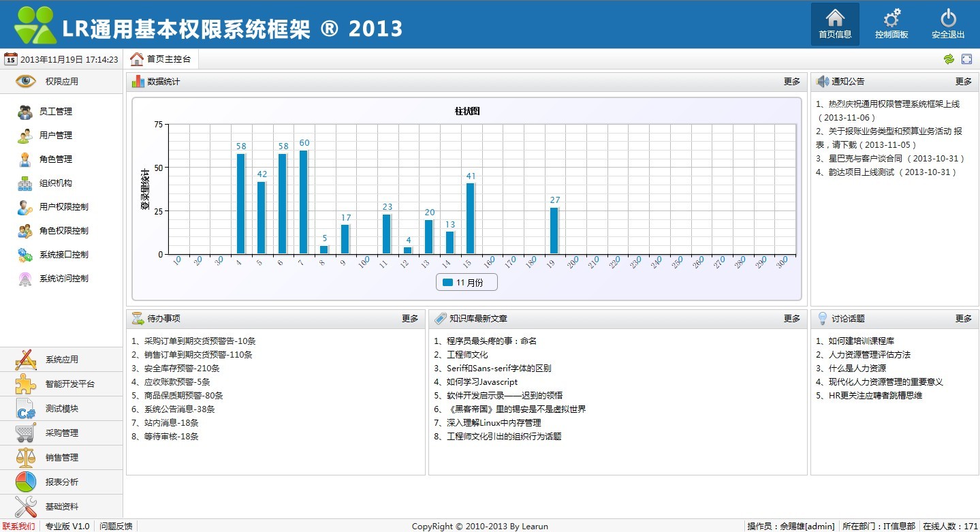Click 专业版 V1.0 in status bar

(x=67, y=526)
